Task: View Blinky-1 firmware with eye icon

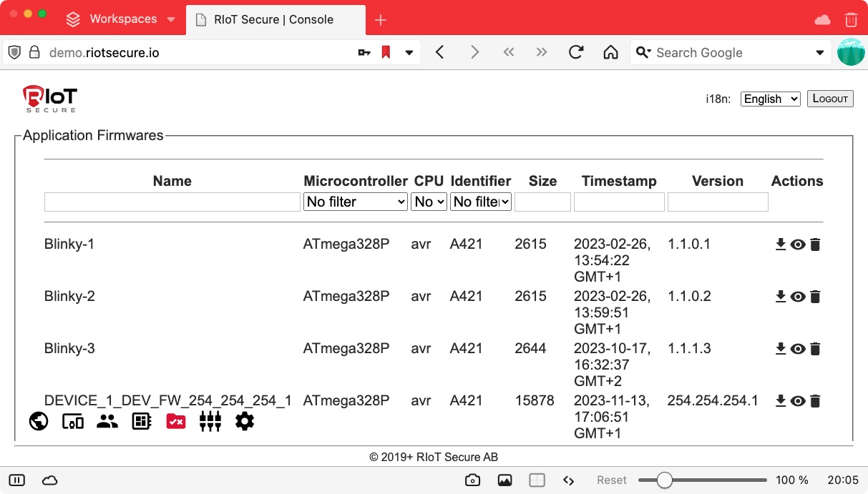Action: coord(798,244)
